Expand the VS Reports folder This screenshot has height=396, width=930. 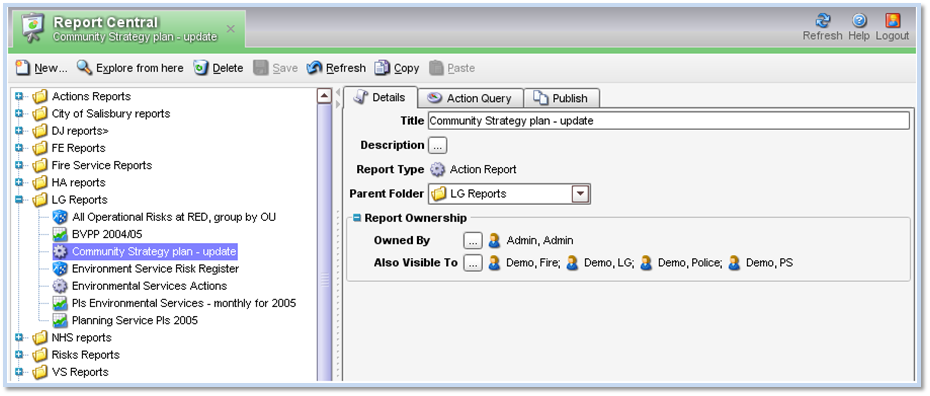[x=19, y=372]
